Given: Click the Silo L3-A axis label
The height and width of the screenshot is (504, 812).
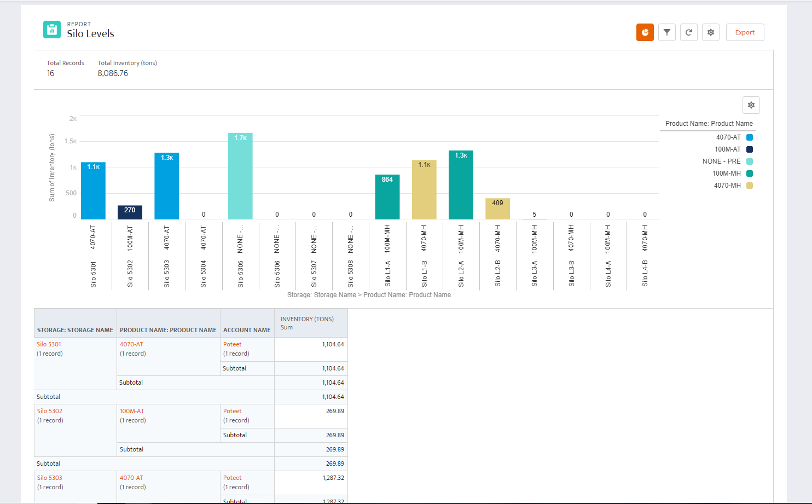Looking at the screenshot, I should [535, 274].
